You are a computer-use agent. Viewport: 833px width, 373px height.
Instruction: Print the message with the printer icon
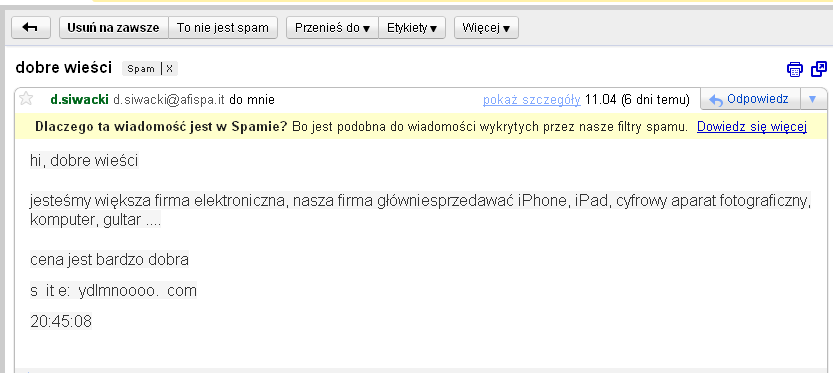coord(795,69)
